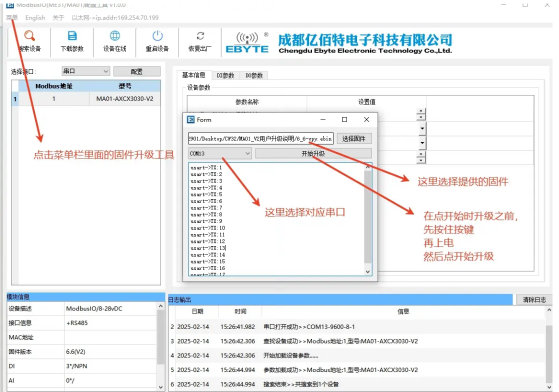This screenshot has width=559, height=392.
Task: Switch to the DI参数 tab
Action: click(x=225, y=75)
